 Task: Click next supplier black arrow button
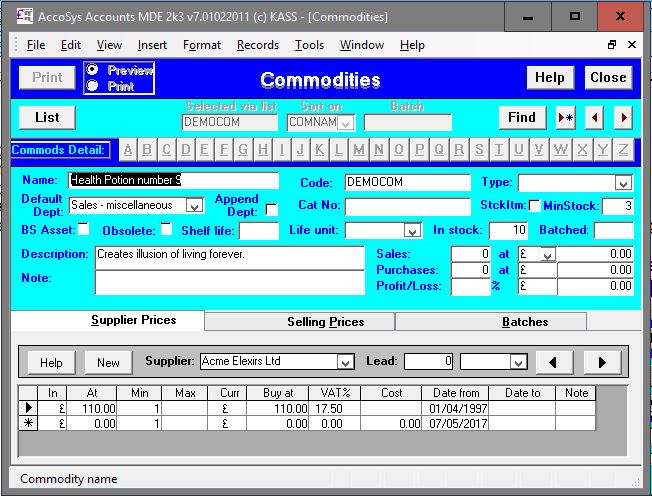click(603, 362)
